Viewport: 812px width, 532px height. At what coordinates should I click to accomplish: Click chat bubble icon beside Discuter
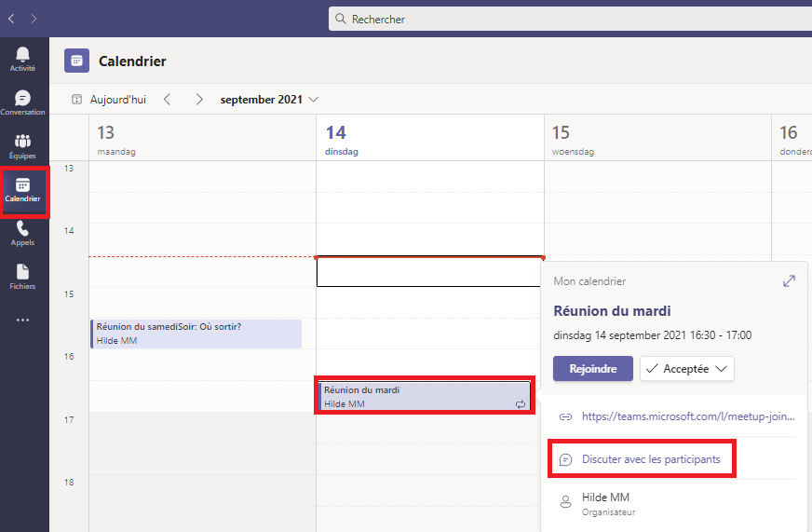point(565,459)
